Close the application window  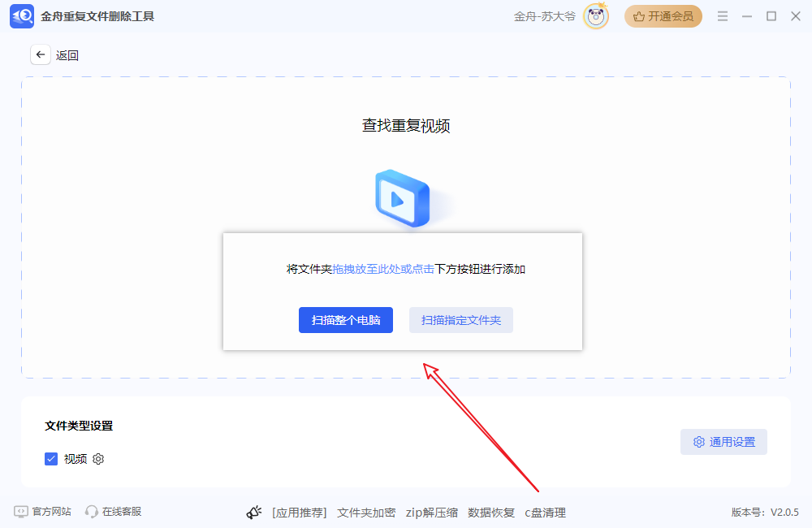click(796, 16)
